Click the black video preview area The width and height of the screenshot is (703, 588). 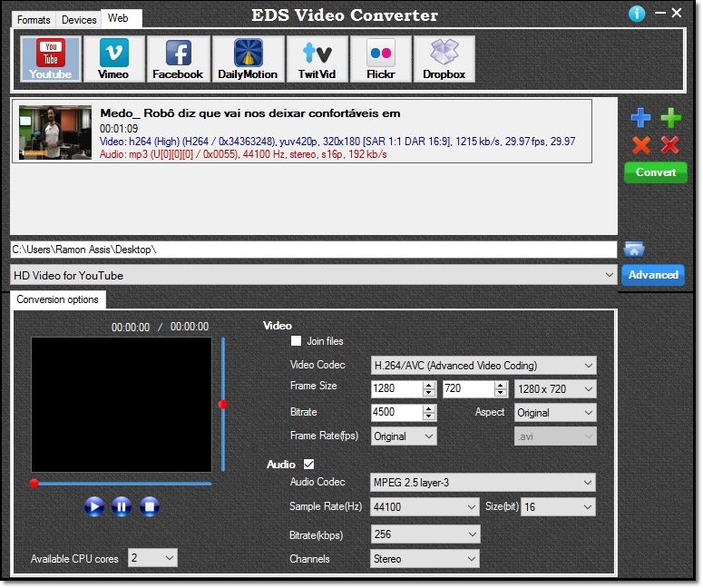[x=122, y=405]
